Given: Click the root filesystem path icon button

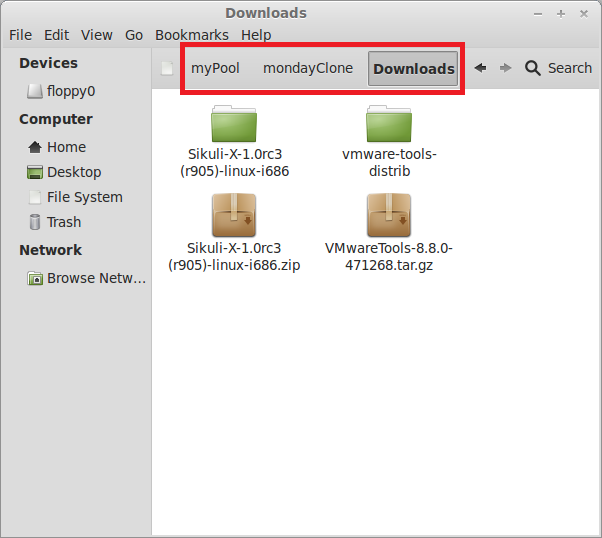Looking at the screenshot, I should (x=167, y=68).
